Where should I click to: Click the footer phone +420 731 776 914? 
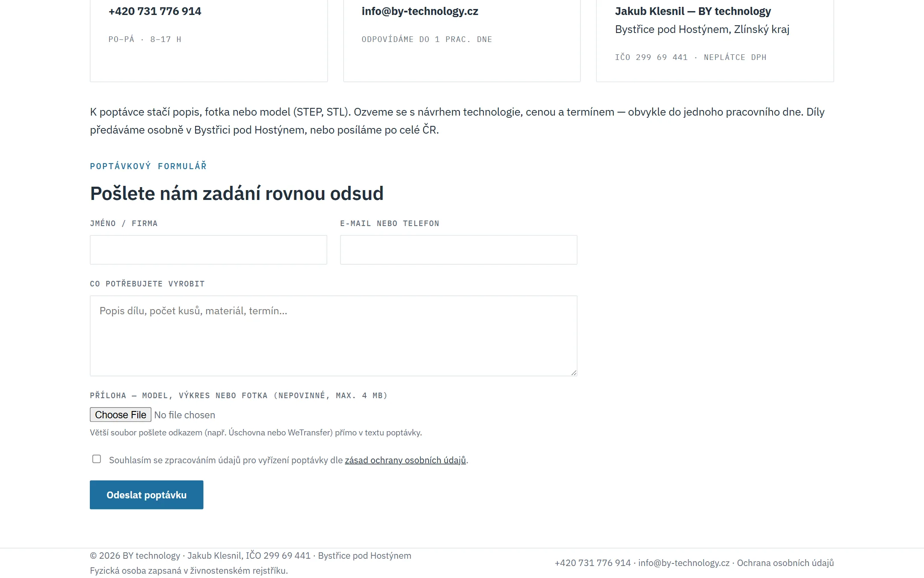click(x=592, y=563)
